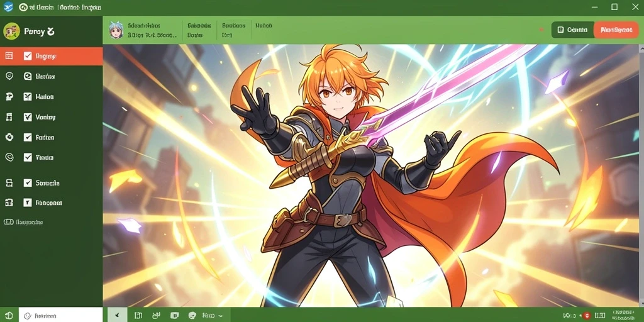Image resolution: width=644 pixels, height=322 pixels.
Task: Click the orange button in the header
Action: tap(616, 30)
